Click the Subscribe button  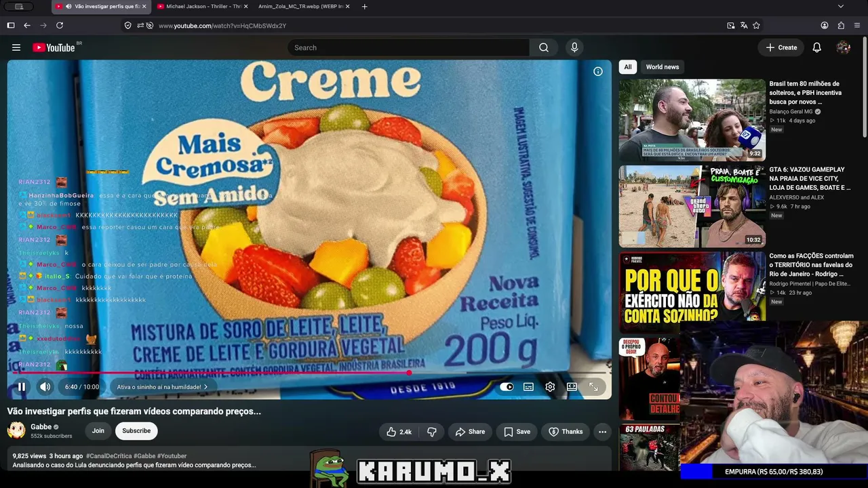click(x=136, y=431)
